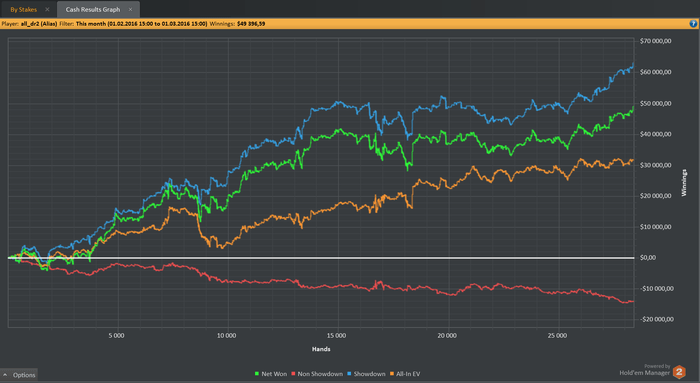Toggle the Non Showdown legend entry
The image size is (700, 383).
click(x=317, y=374)
